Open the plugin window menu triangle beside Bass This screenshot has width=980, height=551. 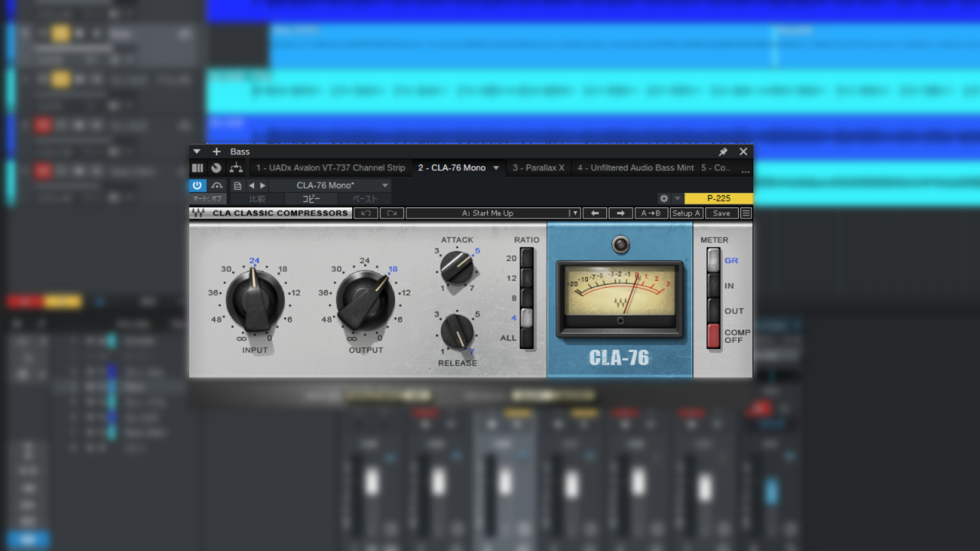(197, 152)
